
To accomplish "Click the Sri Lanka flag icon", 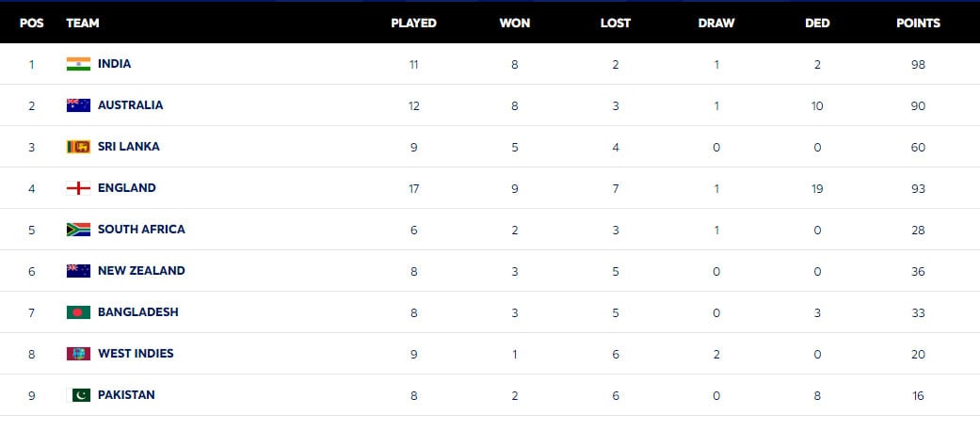I will coord(78,146).
